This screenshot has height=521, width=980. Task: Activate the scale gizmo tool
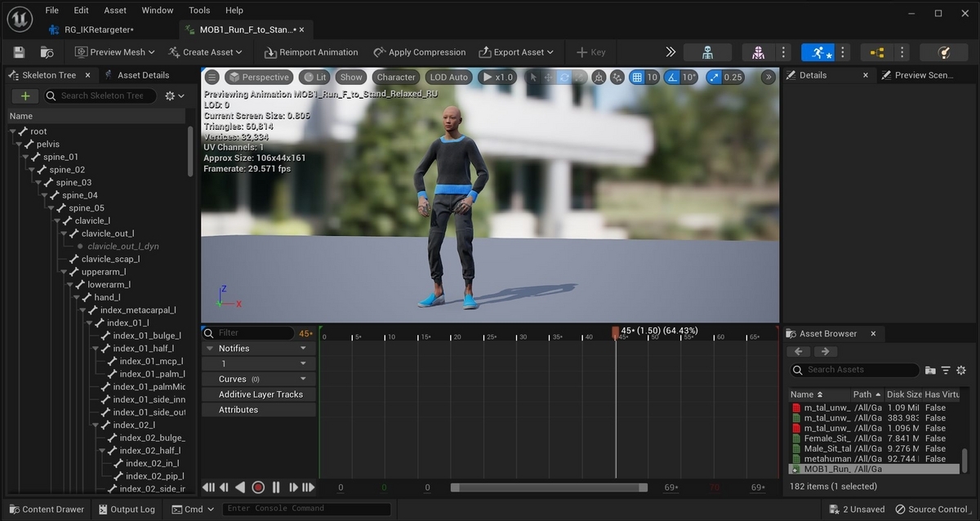point(580,78)
